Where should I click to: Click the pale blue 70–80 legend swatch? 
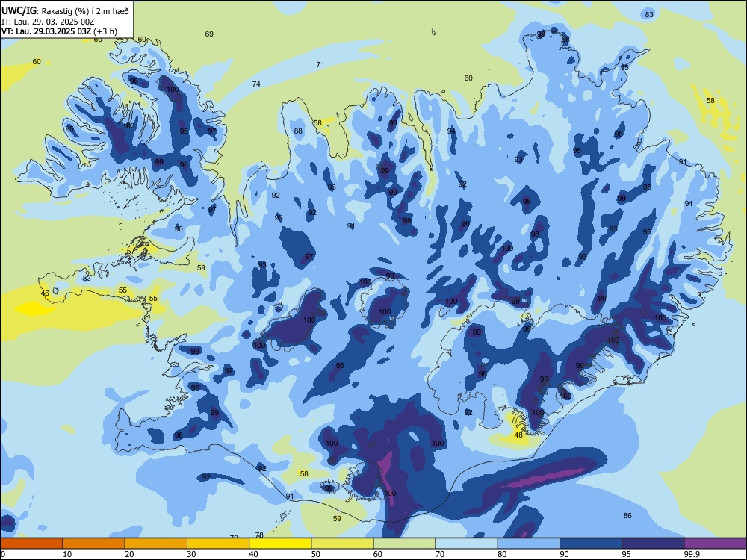[x=466, y=544]
